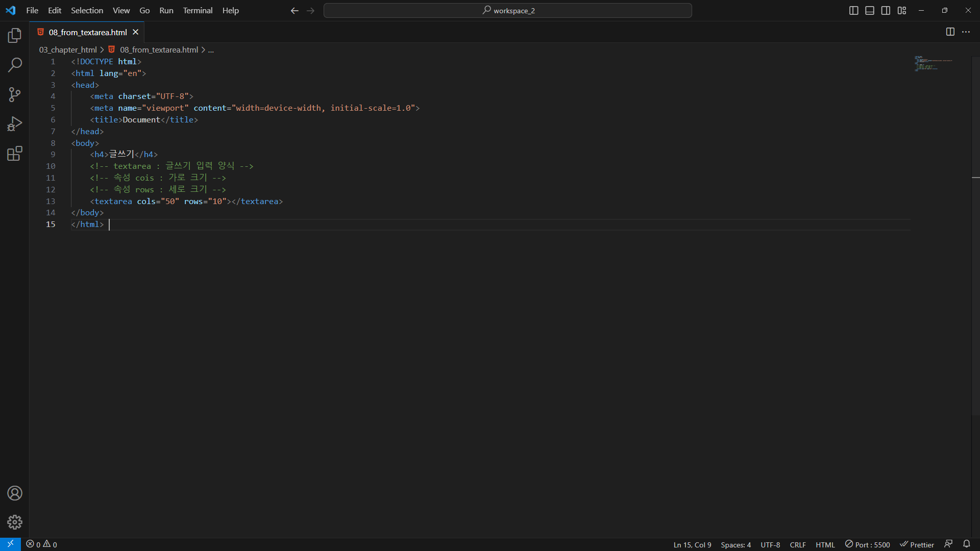The width and height of the screenshot is (980, 551).
Task: Open the editor More Actions ellipsis
Action: [x=966, y=32]
